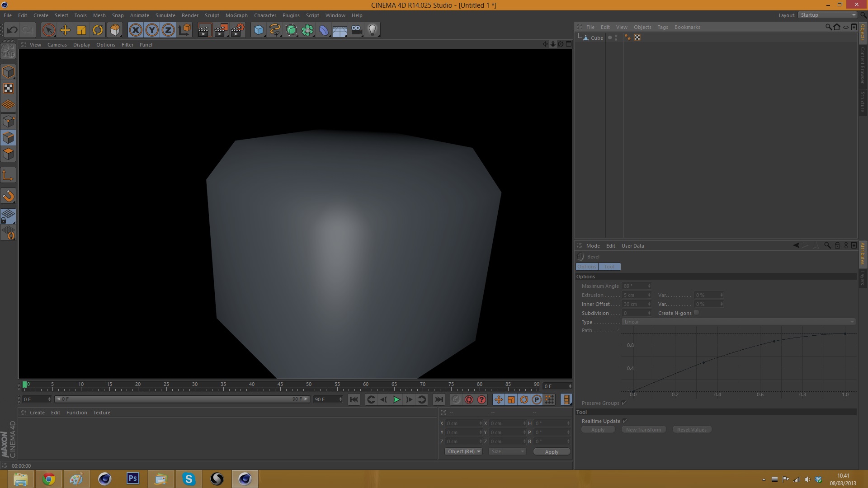
Task: Add a Cube primitive object
Action: point(259,30)
